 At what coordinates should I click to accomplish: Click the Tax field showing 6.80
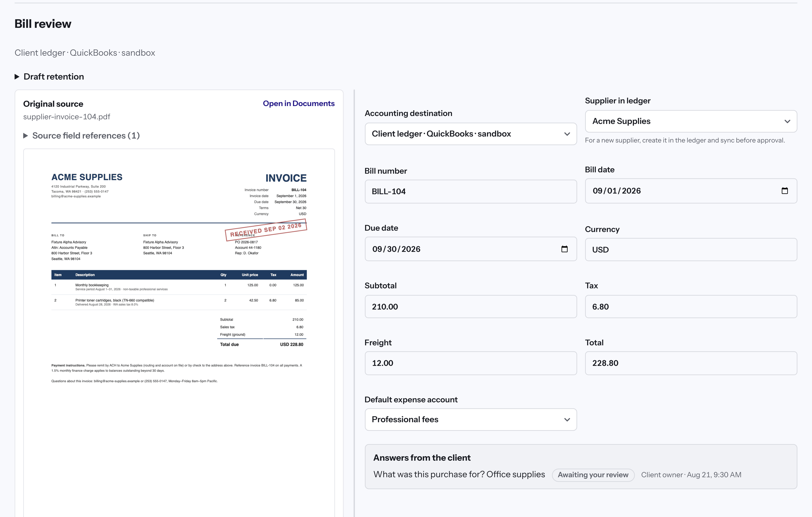(x=691, y=306)
